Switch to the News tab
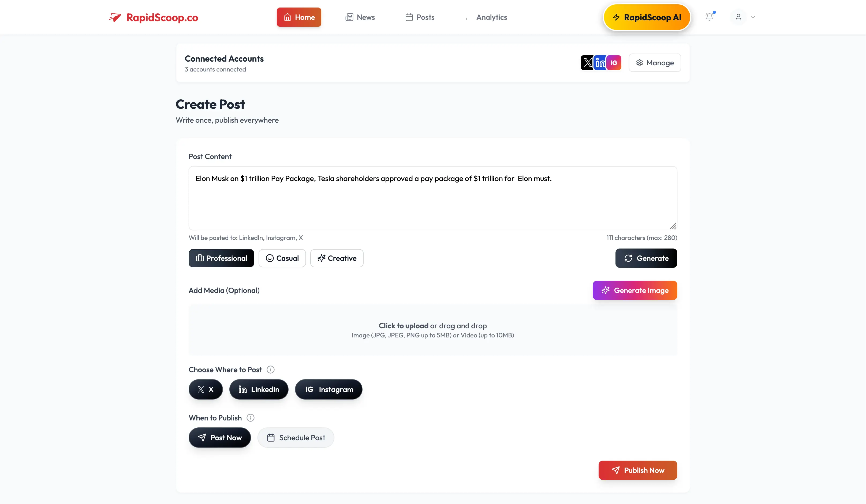The height and width of the screenshot is (504, 866). click(x=360, y=17)
